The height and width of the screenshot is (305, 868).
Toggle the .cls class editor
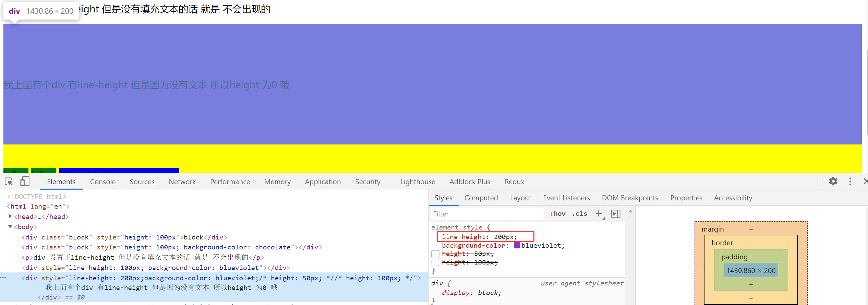[579, 214]
